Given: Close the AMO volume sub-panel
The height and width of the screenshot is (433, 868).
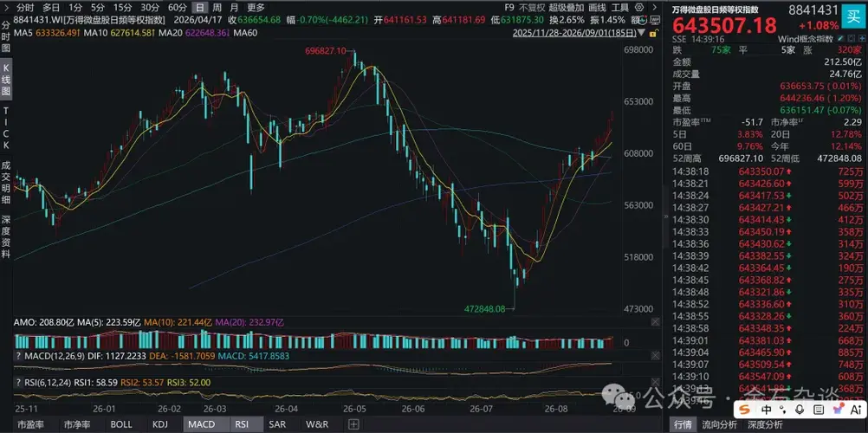Looking at the screenshot, I should click(655, 321).
